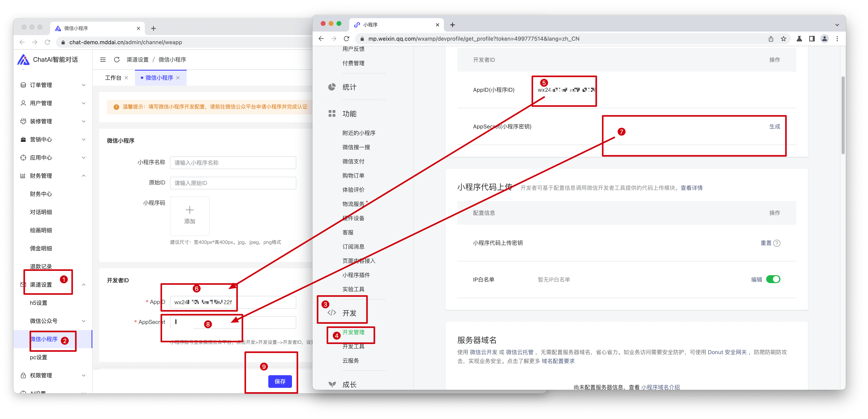Click the 统计 pie chart icon
Image resolution: width=868 pixels, height=419 pixels.
[332, 87]
